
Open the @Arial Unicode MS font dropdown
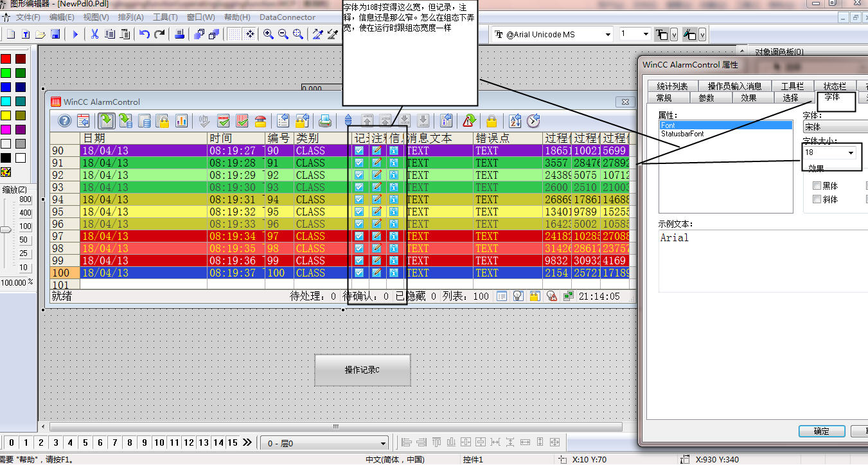point(608,34)
